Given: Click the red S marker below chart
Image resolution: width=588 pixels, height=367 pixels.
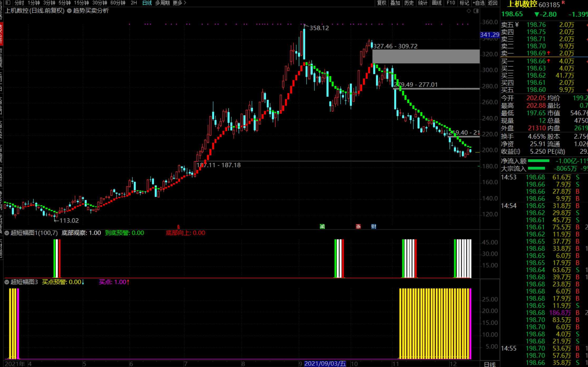Looking at the screenshot, I should coord(178,227).
